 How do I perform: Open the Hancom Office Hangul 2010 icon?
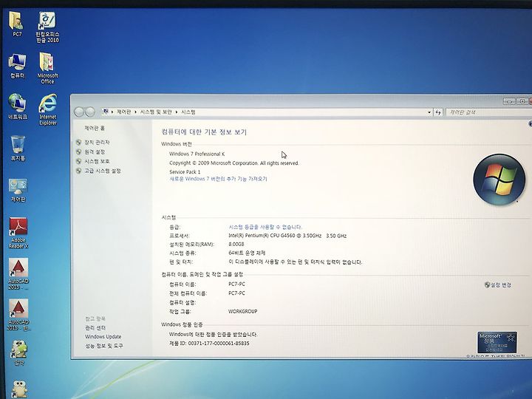coord(47,27)
